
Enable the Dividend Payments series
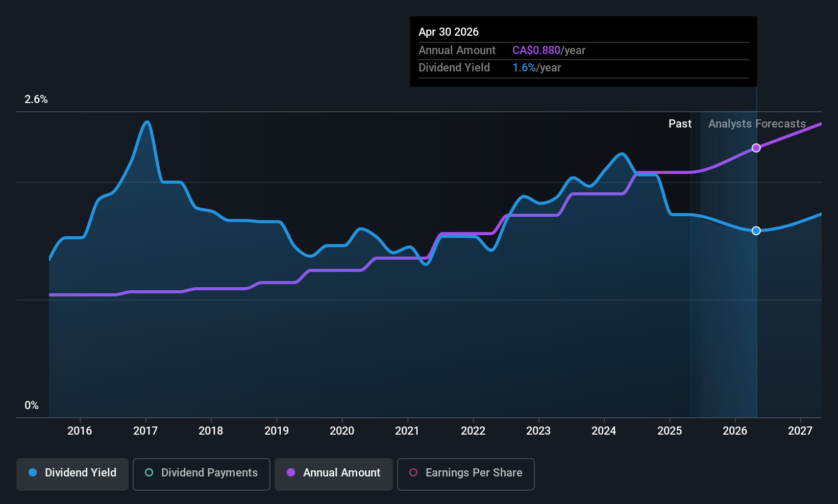pos(202,473)
